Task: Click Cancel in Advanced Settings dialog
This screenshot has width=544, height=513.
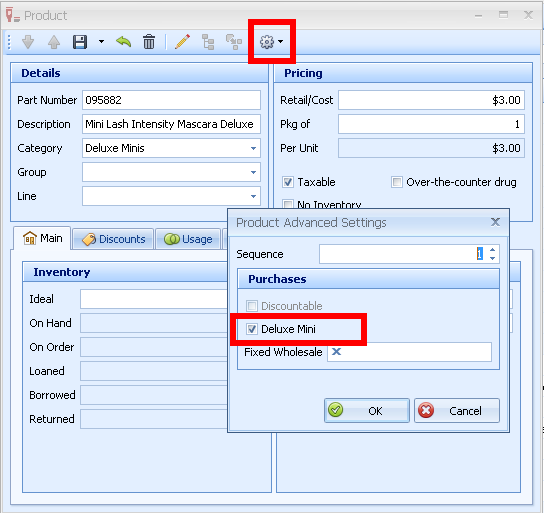Action: click(x=457, y=411)
